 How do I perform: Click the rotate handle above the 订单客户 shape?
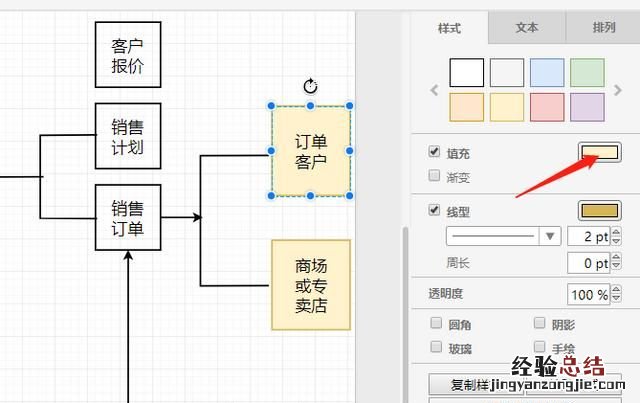tap(310, 86)
